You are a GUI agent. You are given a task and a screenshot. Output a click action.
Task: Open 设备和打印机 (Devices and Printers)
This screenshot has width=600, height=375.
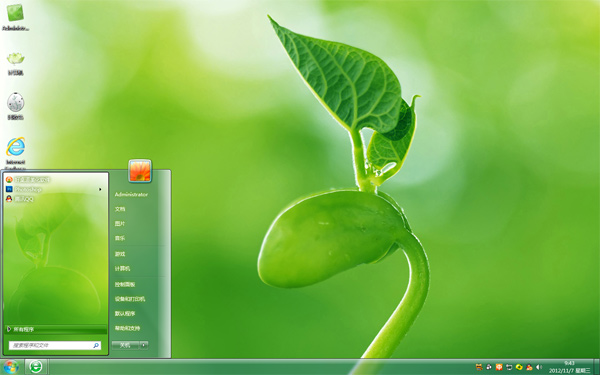click(130, 299)
